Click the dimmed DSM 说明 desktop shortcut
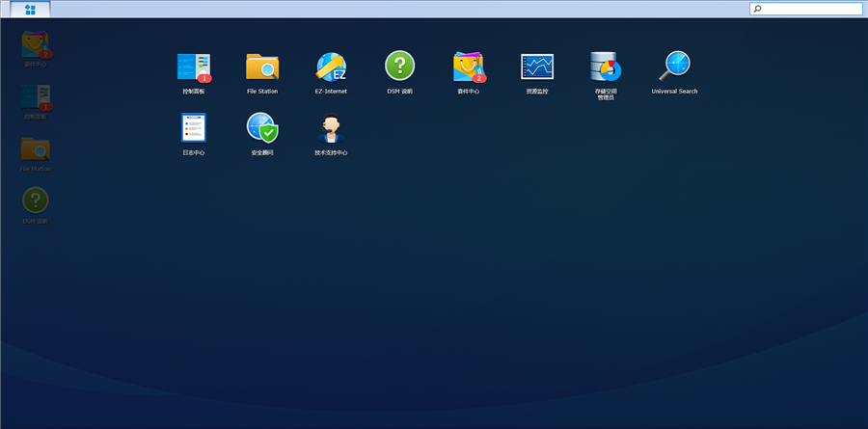The width and height of the screenshot is (868, 429). pos(36,201)
